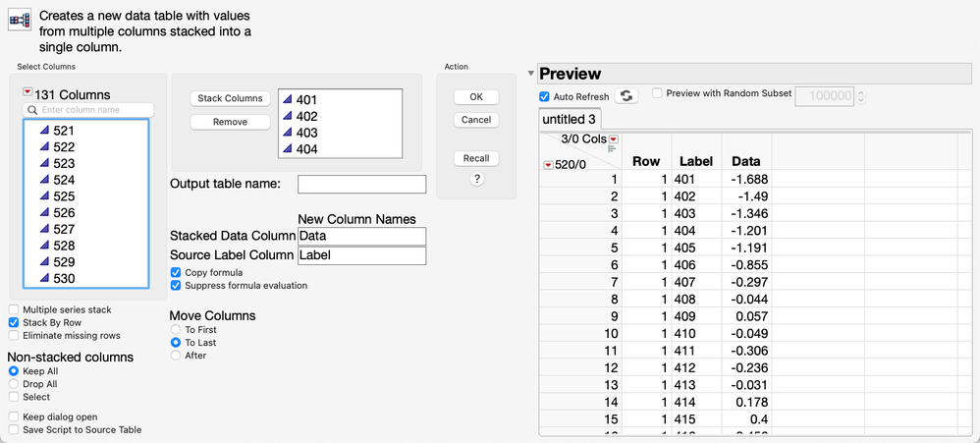This screenshot has height=443, width=980.
Task: Select Keep All non-stacked columns
Action: pyautogui.click(x=14, y=370)
